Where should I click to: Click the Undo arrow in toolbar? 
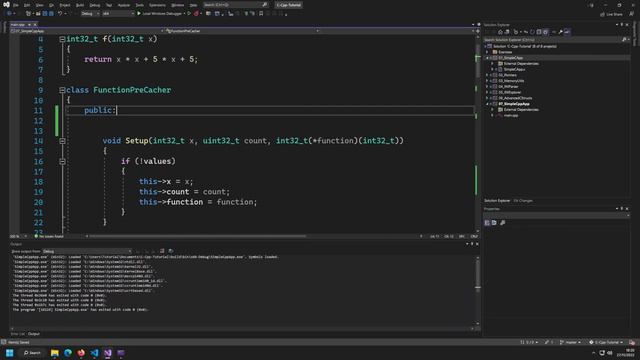coord(60,13)
